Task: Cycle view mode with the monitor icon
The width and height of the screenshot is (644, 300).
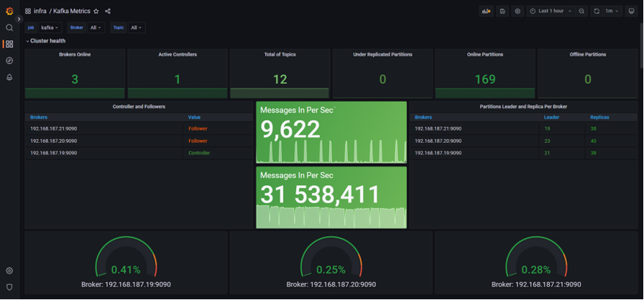Action: pos(631,11)
